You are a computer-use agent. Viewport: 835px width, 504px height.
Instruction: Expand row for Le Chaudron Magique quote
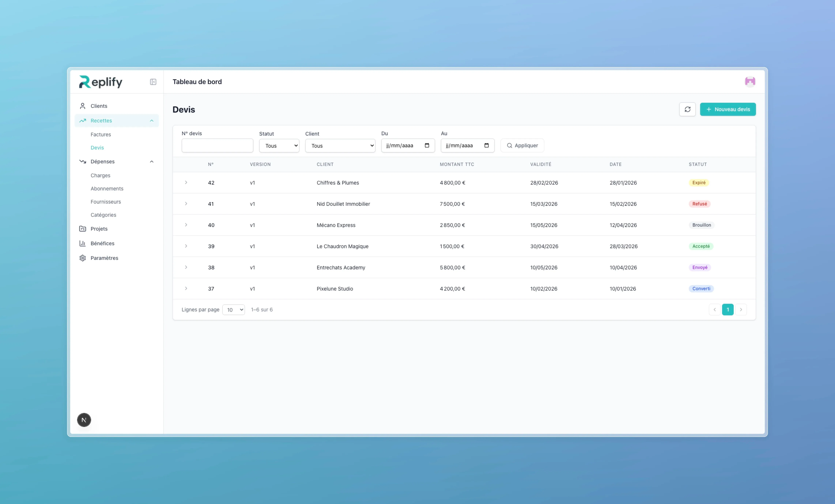click(186, 246)
